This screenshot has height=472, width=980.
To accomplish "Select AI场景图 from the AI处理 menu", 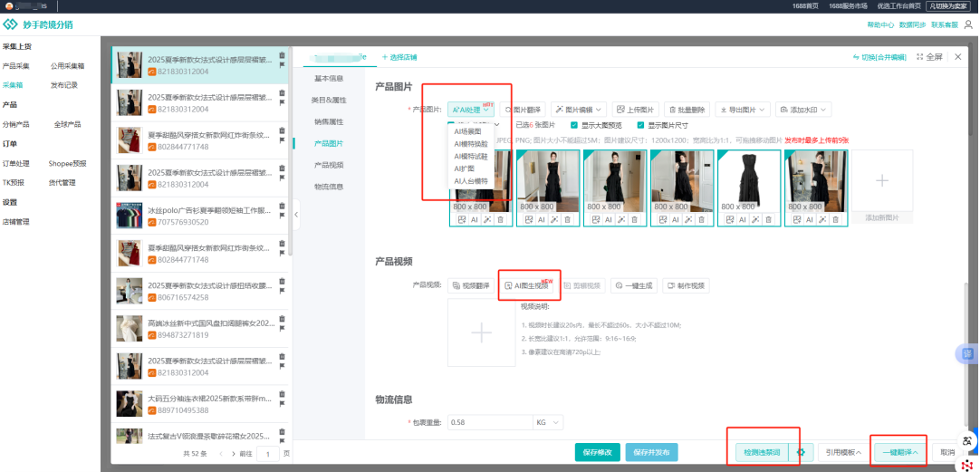I will pyautogui.click(x=468, y=131).
